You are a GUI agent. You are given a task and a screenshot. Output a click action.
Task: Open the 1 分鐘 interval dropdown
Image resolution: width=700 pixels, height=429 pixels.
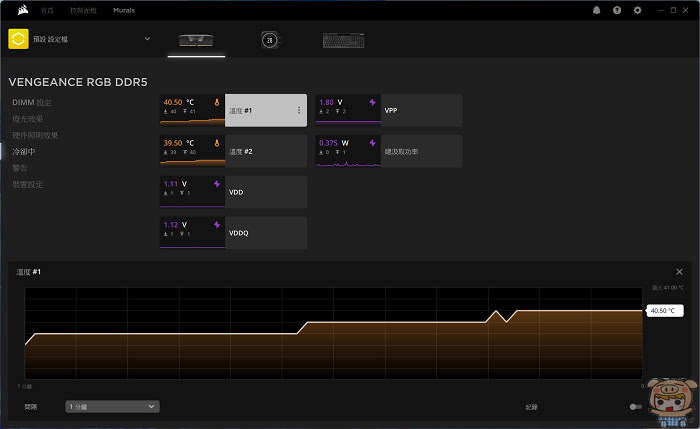(x=112, y=407)
